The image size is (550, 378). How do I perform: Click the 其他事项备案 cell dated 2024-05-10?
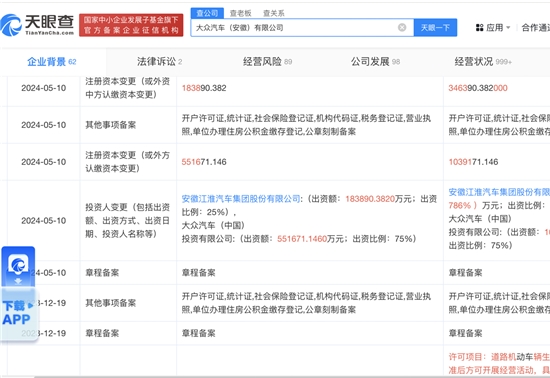[x=110, y=125]
